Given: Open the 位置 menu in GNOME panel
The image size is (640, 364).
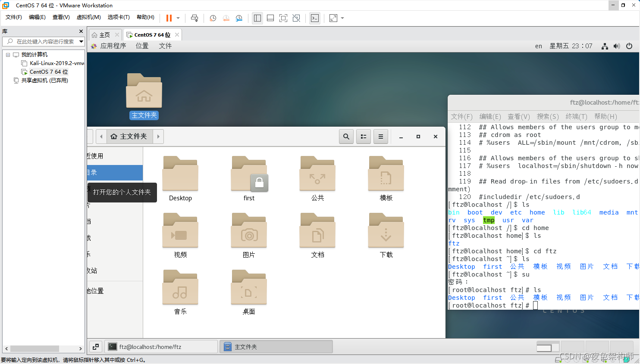Looking at the screenshot, I should pyautogui.click(x=142, y=46).
